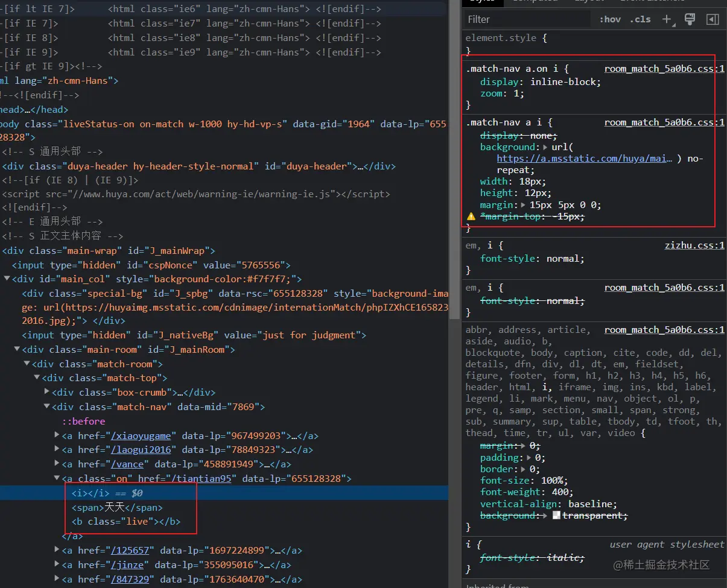727x588 pixels.
Task: Open the /jinze href link
Action: click(127, 565)
